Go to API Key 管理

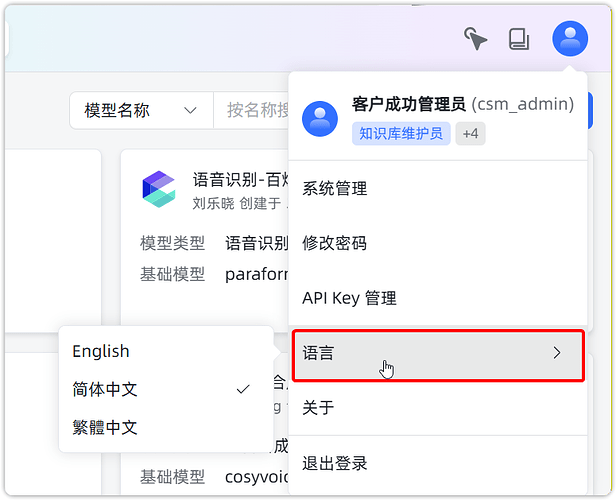tap(350, 298)
